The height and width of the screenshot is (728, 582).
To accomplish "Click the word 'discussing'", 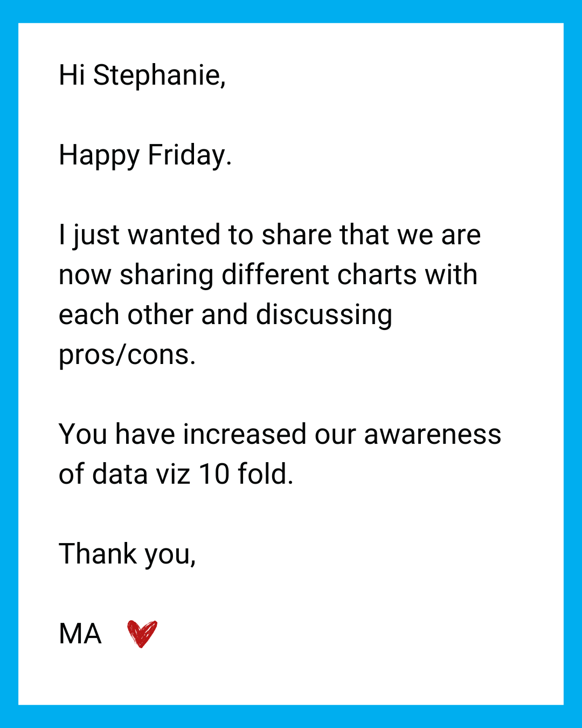I will [x=324, y=315].
